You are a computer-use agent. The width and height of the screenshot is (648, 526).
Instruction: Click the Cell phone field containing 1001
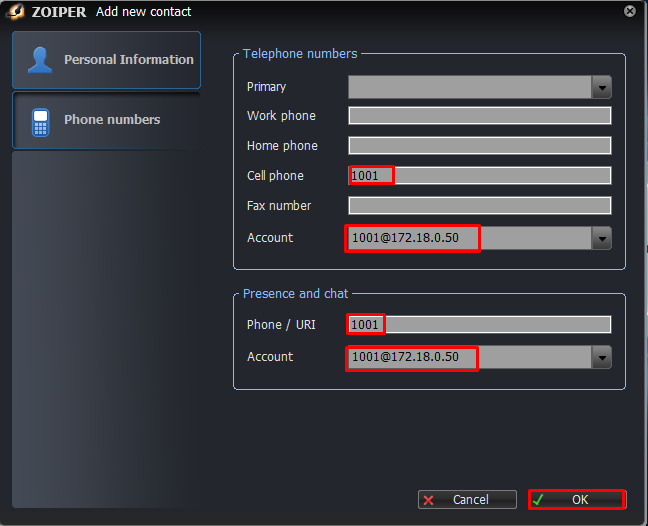480,176
